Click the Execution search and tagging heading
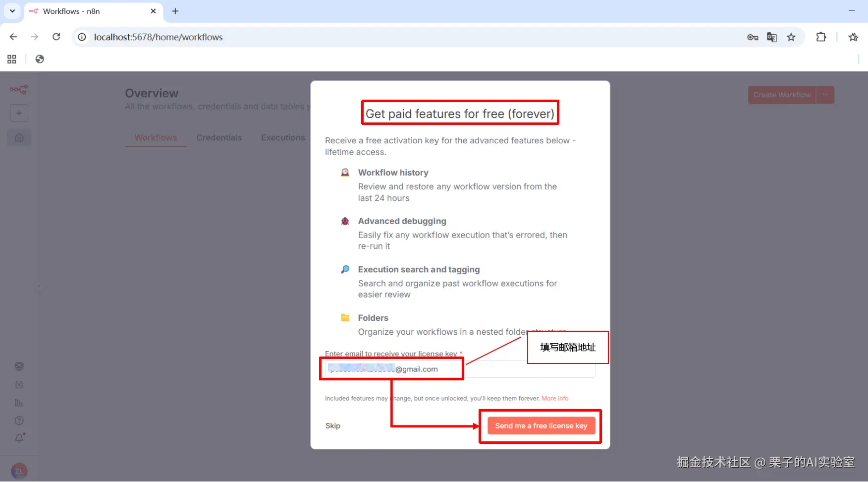 tap(419, 270)
